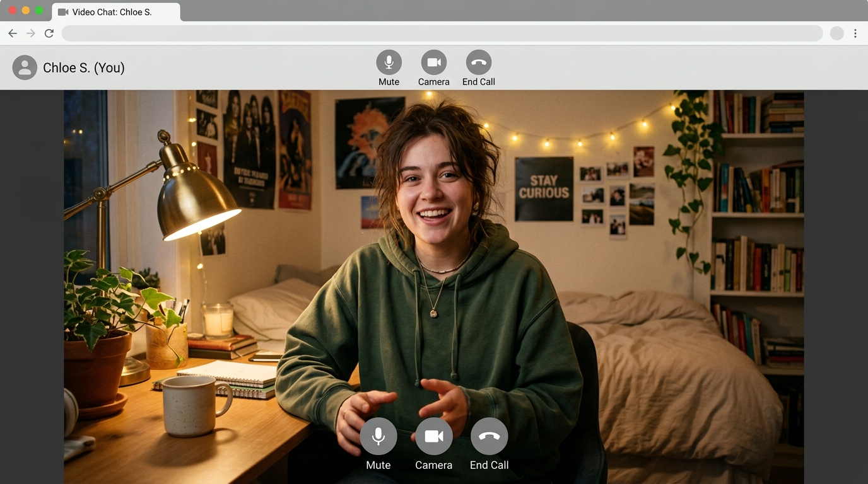Select the "Video Chat: Chloe S." tab
Screen dimensions: 868x484
tap(116, 12)
